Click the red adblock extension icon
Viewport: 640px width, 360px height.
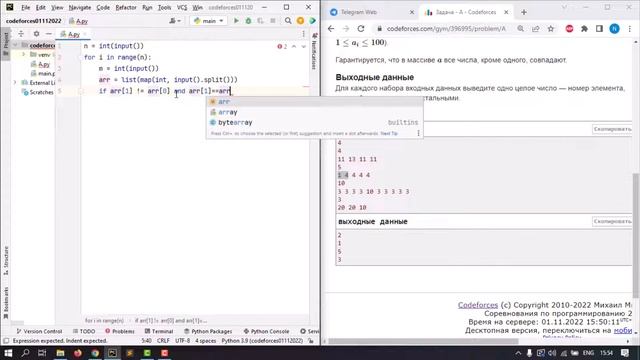pyautogui.click(x=569, y=29)
